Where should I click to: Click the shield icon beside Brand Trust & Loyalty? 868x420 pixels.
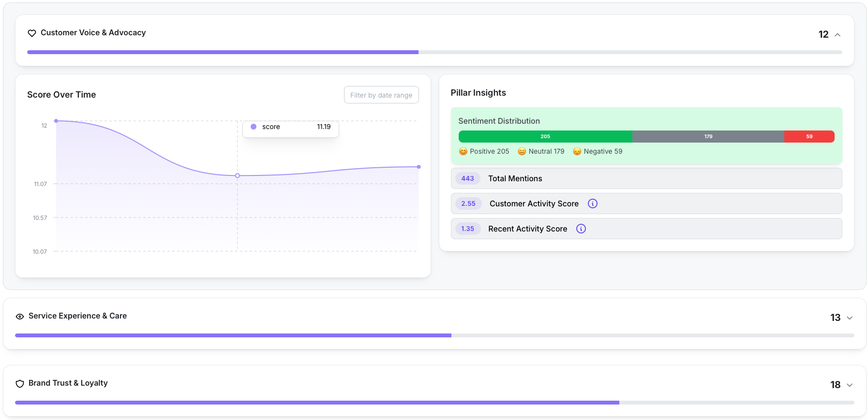pos(20,384)
